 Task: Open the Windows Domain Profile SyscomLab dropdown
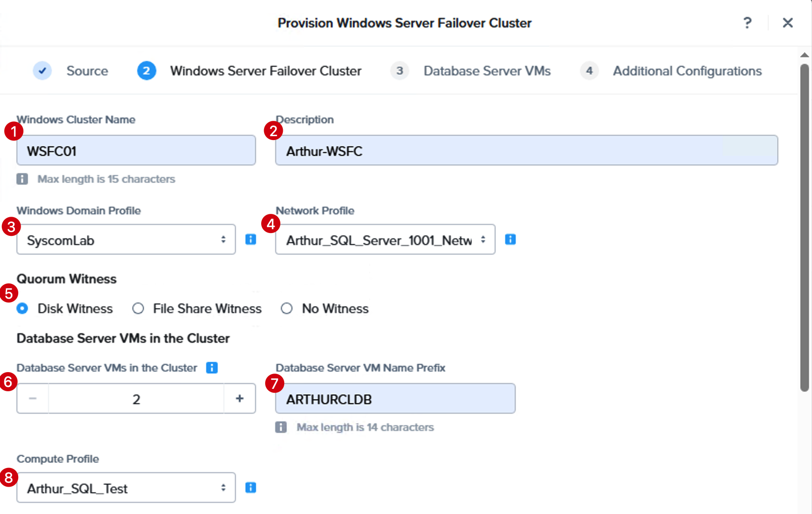[126, 239]
